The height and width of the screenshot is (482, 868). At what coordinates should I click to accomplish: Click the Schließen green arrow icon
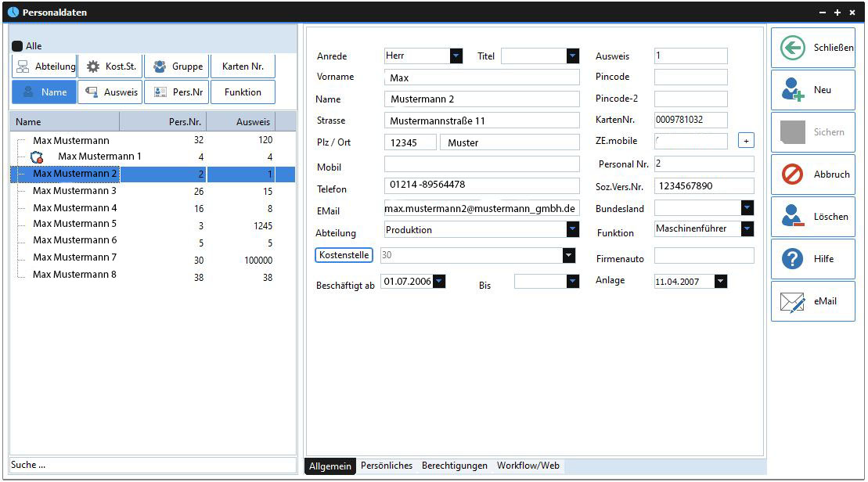coord(793,48)
